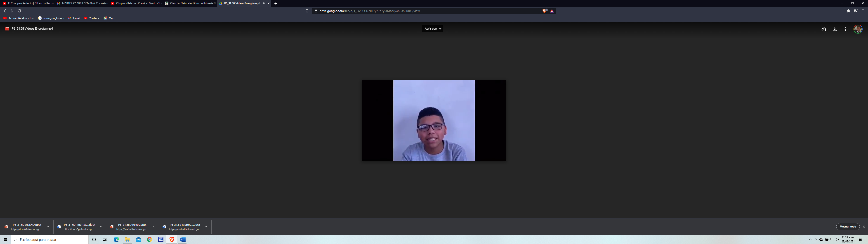Open the browser extensions puzzle icon
This screenshot has width=868, height=244.
click(x=848, y=11)
